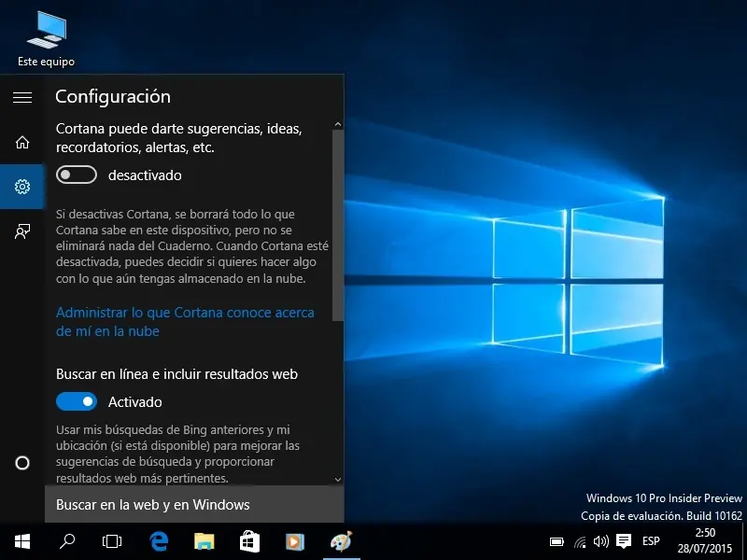Click the Configuración heading text
This screenshot has width=747, height=560.
(113, 97)
